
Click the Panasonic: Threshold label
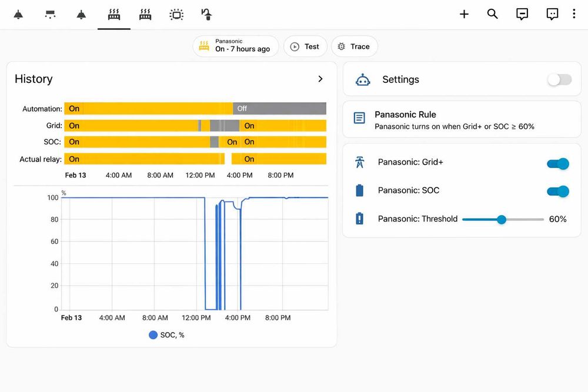417,219
